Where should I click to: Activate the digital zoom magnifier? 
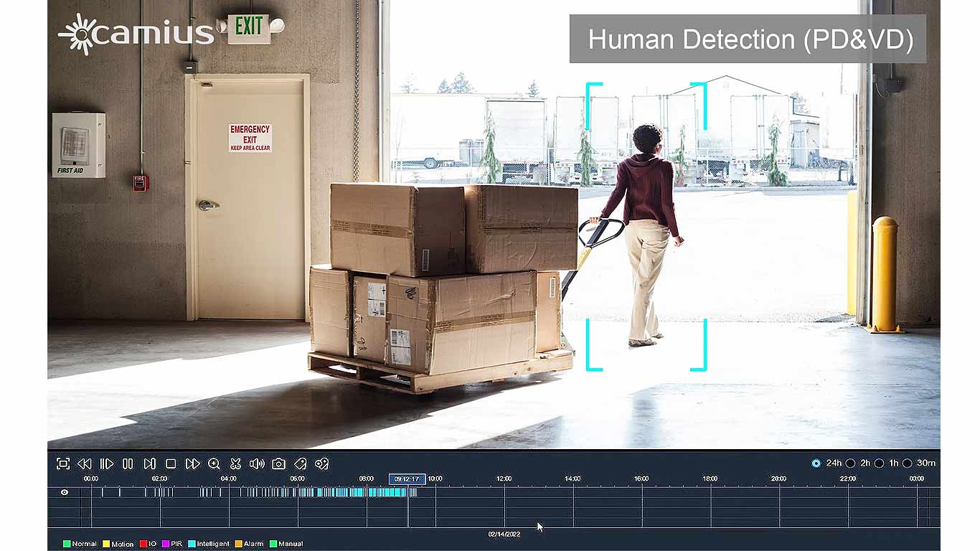(214, 464)
